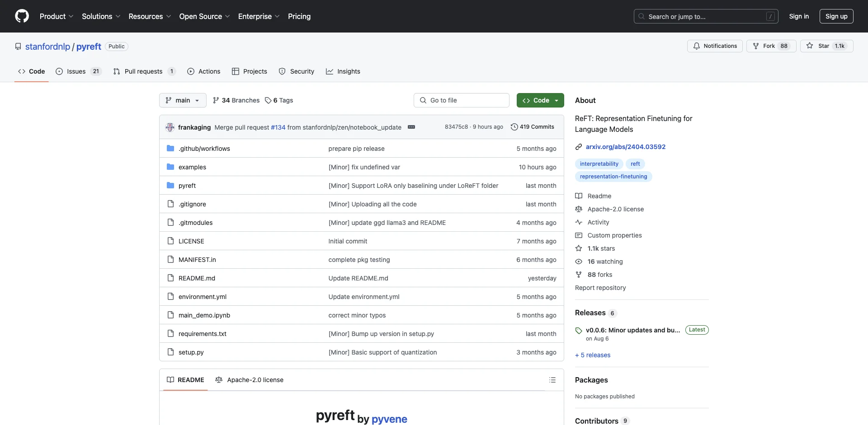View the 6 Tags link
Viewport: 868px width, 425px height.
coord(279,100)
